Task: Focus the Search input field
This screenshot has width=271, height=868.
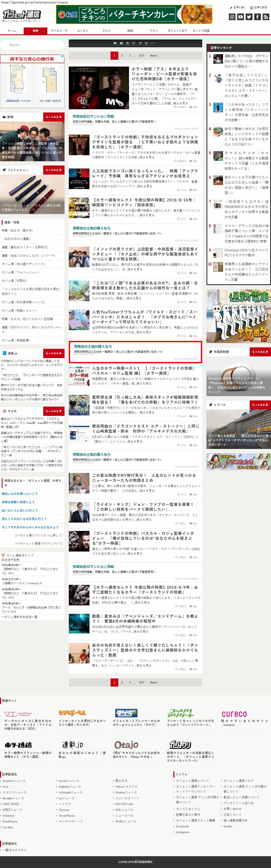Action: (x=32, y=45)
